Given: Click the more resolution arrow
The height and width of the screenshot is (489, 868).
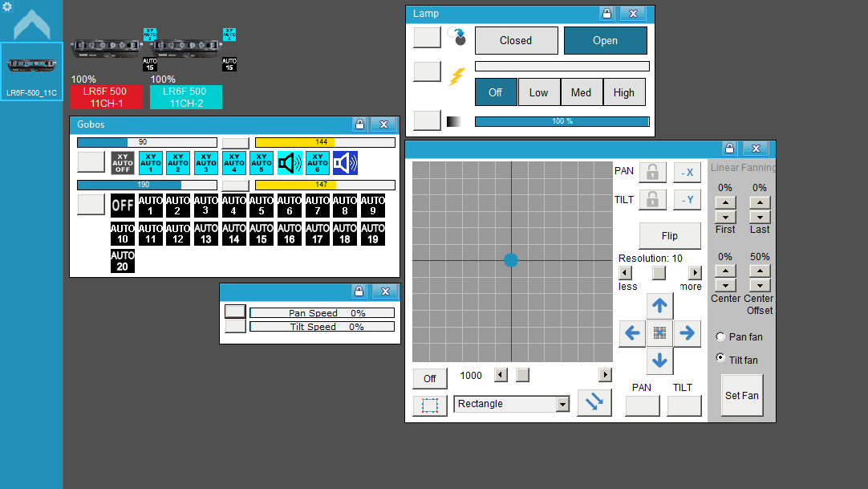Looking at the screenshot, I should (x=695, y=272).
